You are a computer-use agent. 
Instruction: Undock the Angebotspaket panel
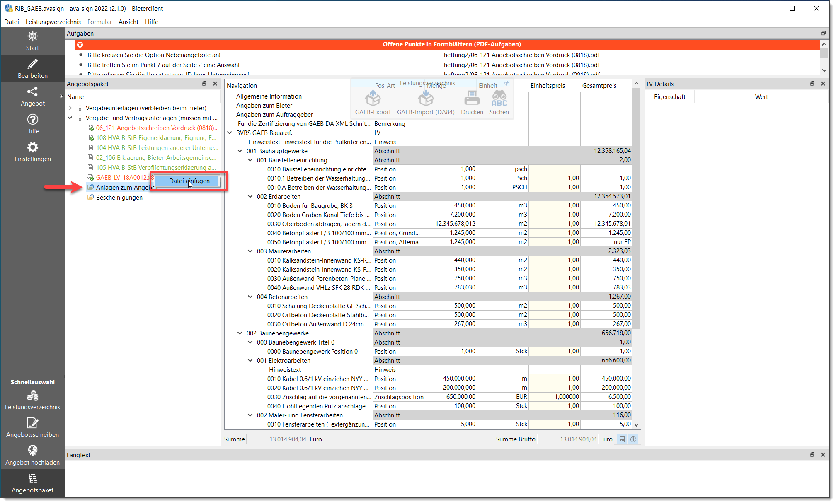point(204,84)
